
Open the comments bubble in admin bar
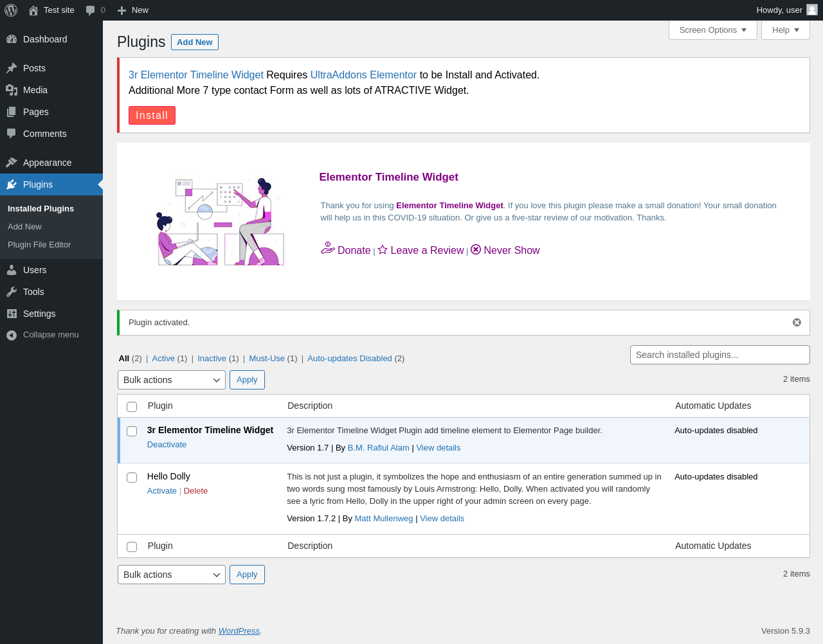(91, 10)
